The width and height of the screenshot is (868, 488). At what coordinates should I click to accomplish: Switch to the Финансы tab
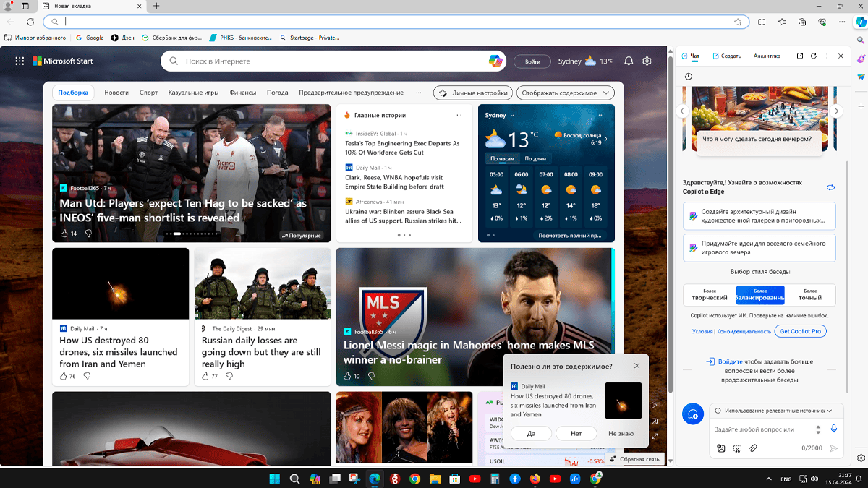(243, 93)
